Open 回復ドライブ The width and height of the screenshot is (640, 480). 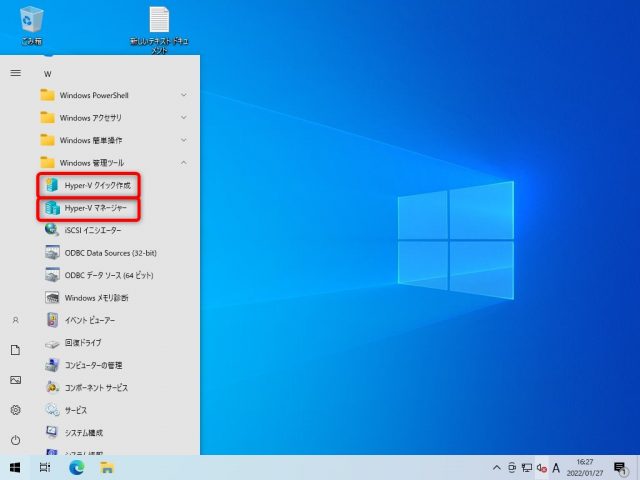85,343
